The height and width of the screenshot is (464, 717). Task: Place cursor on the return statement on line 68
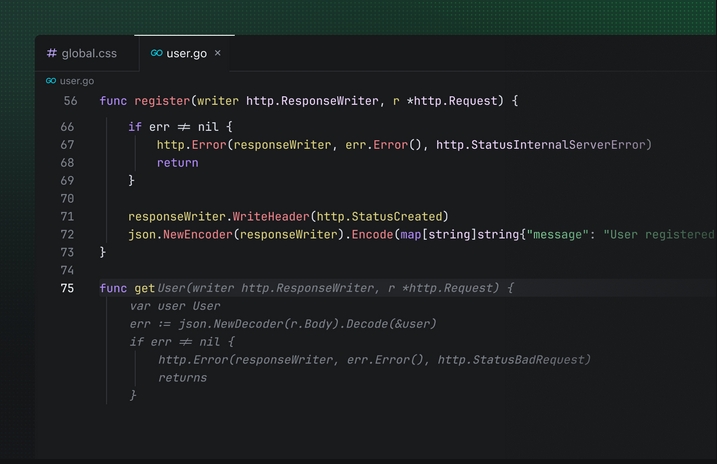[177, 163]
